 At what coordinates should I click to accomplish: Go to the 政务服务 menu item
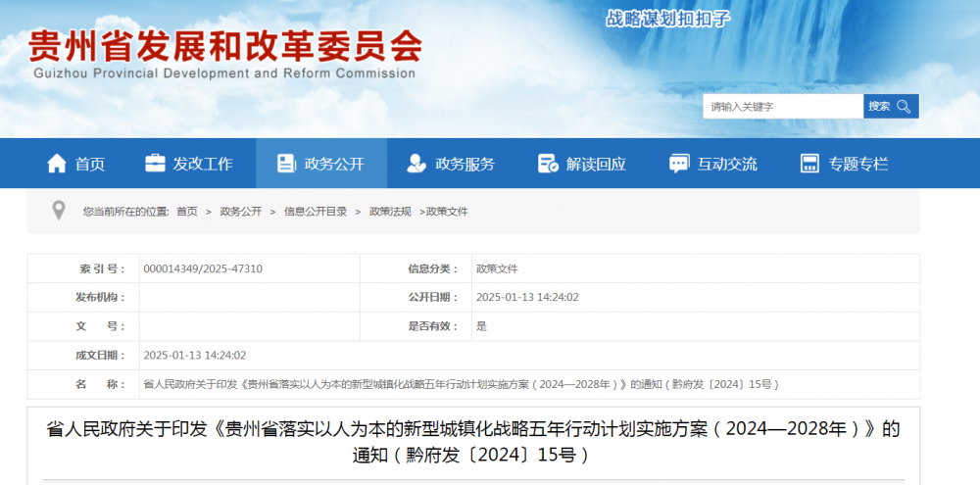465,165
